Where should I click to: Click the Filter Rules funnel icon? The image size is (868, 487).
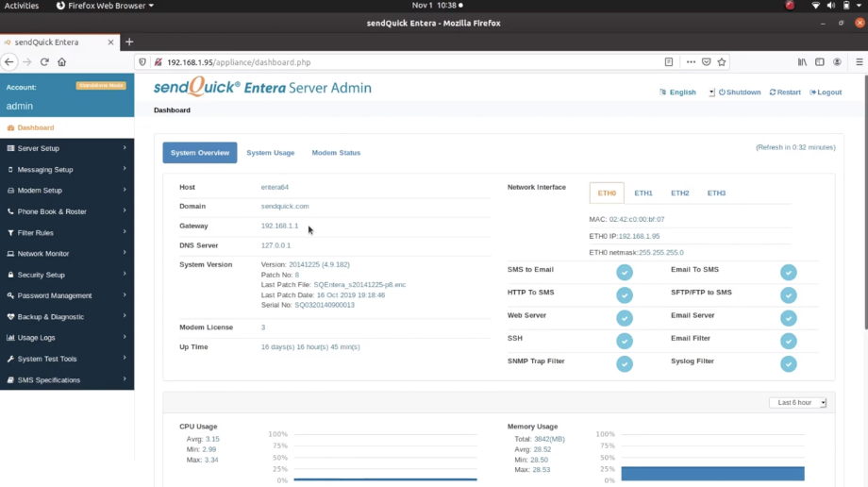(10, 233)
